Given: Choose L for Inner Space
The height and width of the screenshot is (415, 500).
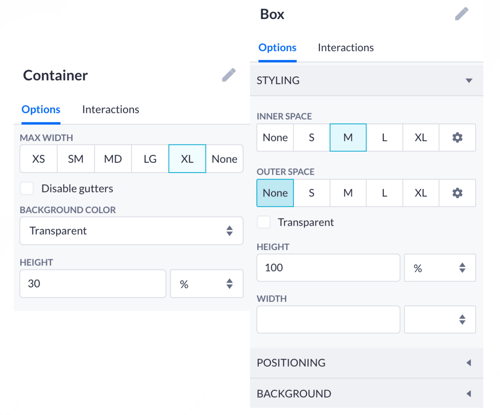Looking at the screenshot, I should (x=384, y=137).
